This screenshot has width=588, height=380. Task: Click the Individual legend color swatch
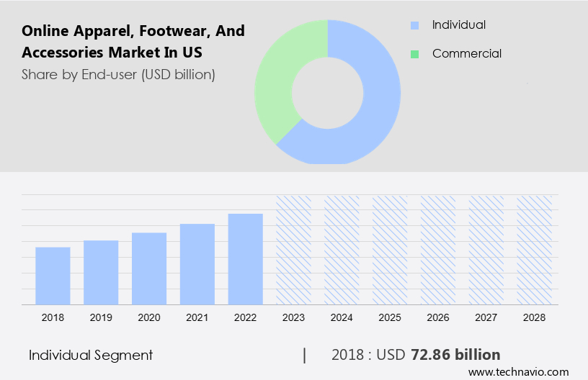(414, 25)
